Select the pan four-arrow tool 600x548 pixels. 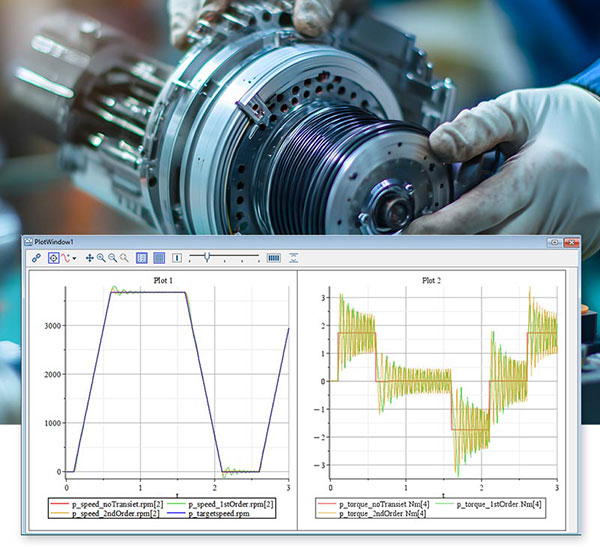[90, 258]
